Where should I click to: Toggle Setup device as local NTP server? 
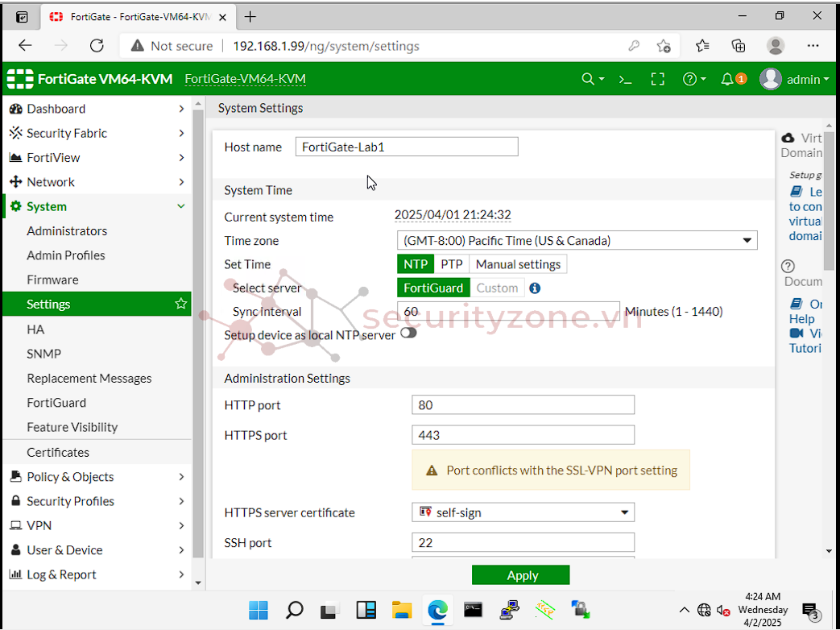coord(408,334)
